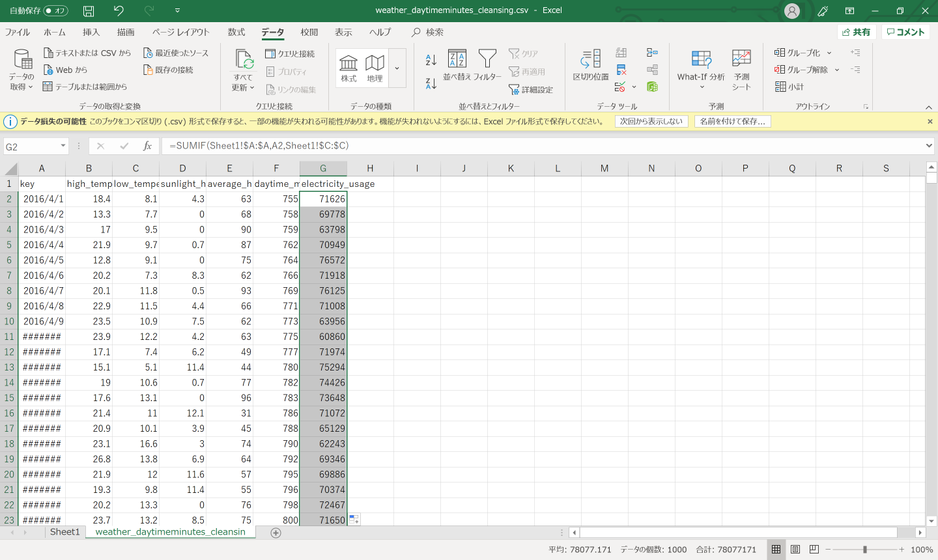Viewport: 938px width, 560px height.
Task: Click the Save icon in title bar
Action: coord(89,11)
